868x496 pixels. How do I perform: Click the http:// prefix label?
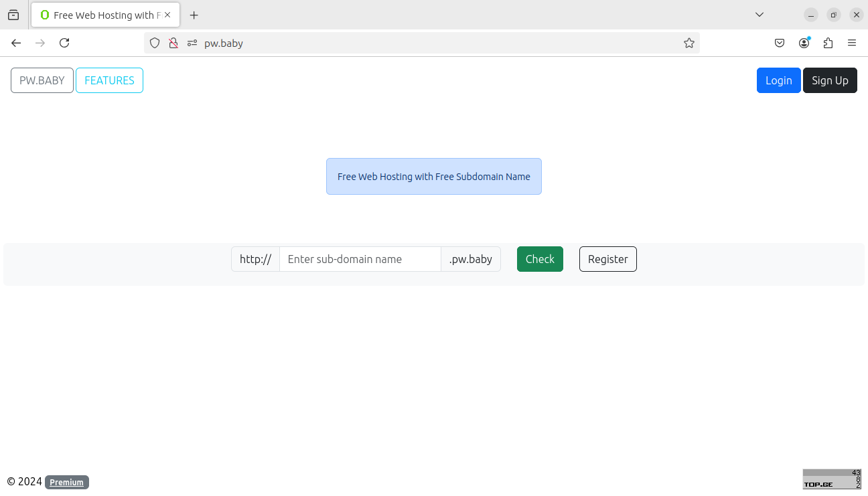pos(255,259)
